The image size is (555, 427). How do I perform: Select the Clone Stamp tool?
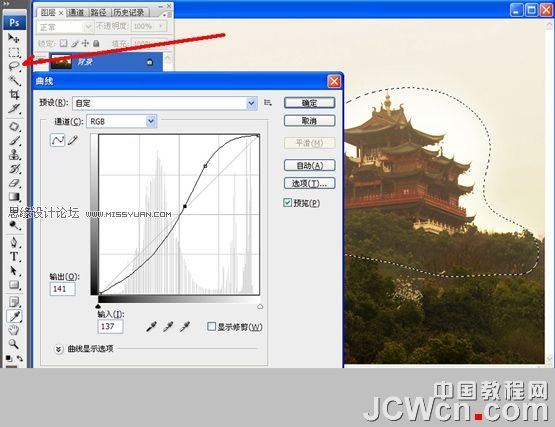[14, 155]
